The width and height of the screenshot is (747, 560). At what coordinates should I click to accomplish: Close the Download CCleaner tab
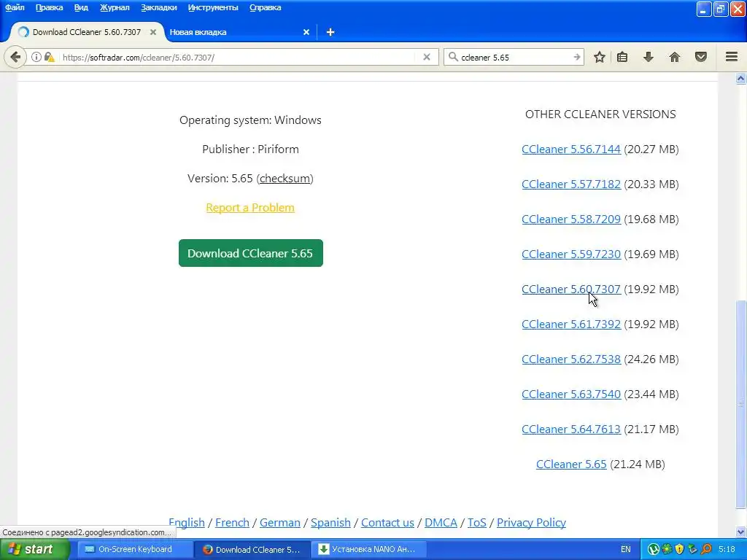(x=153, y=32)
